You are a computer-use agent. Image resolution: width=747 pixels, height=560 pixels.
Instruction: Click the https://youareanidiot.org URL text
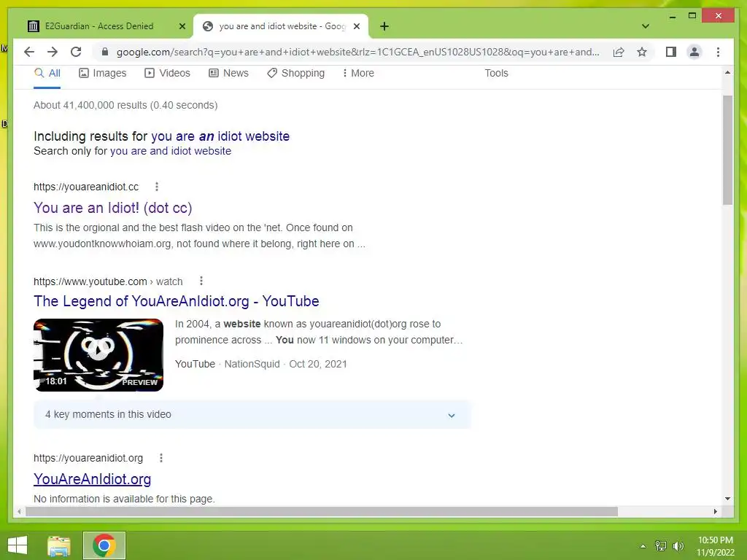coord(88,458)
